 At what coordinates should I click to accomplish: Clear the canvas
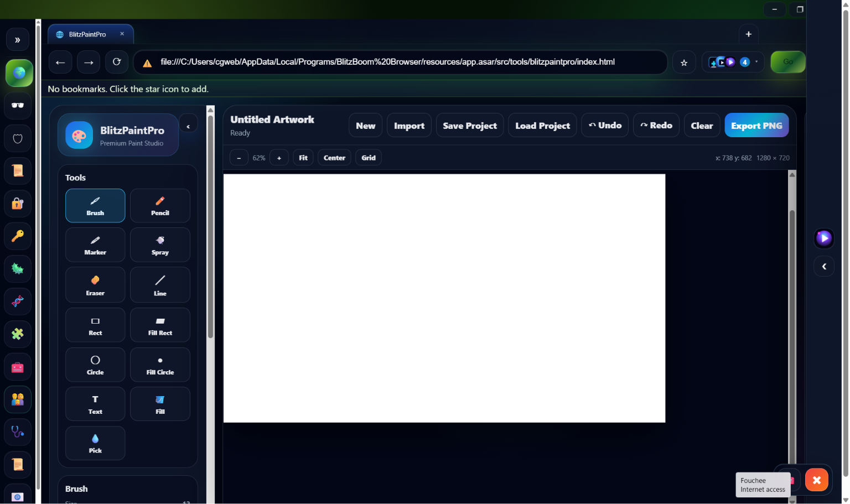click(x=702, y=126)
